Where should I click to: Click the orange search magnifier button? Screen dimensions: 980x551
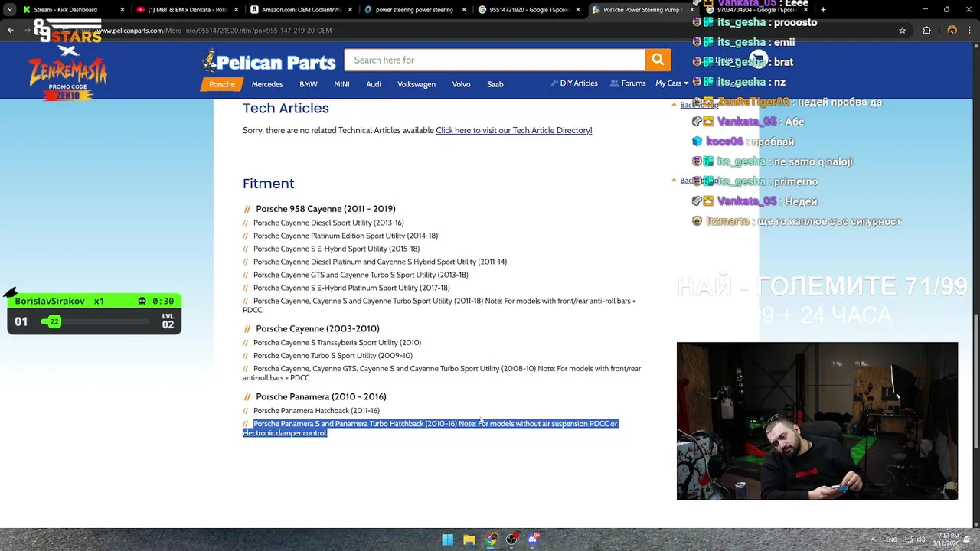click(658, 60)
